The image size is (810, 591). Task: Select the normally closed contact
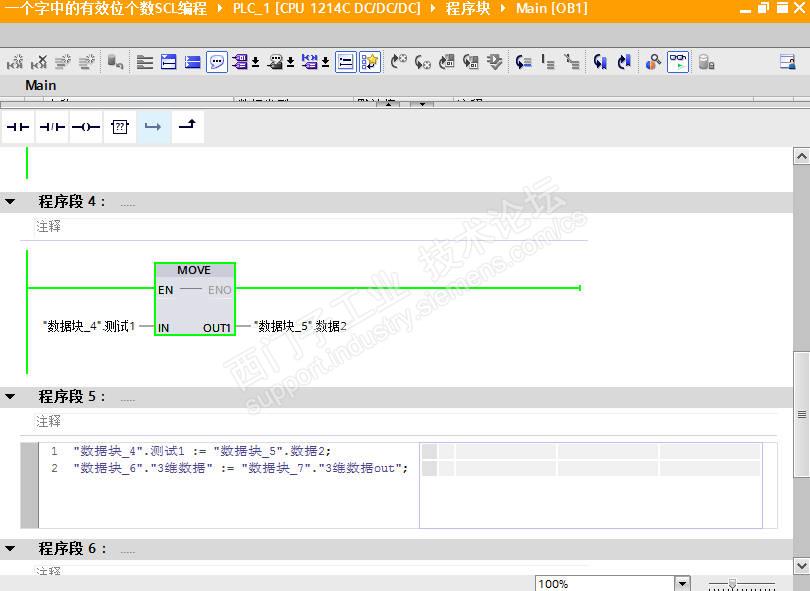[52, 127]
